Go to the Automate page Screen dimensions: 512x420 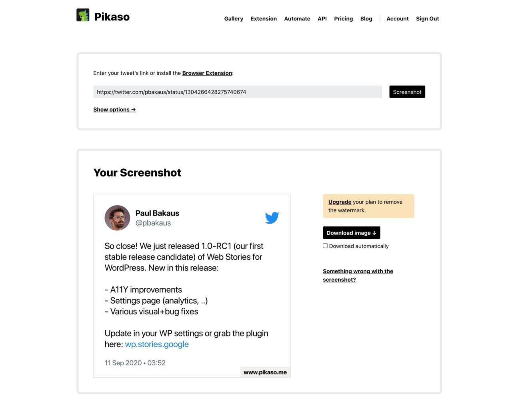(x=297, y=18)
